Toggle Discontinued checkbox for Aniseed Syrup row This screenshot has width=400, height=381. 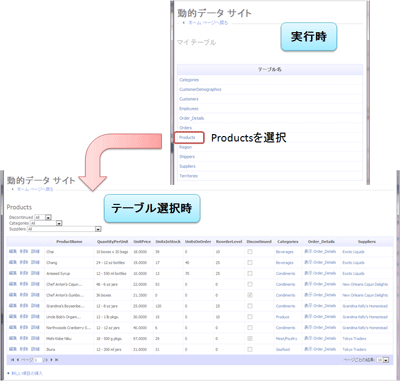pyautogui.click(x=250, y=273)
